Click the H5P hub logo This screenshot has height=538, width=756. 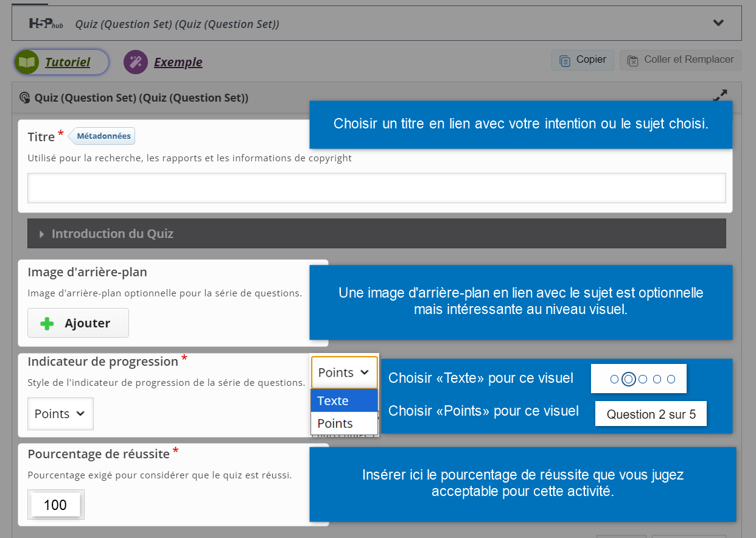46,24
